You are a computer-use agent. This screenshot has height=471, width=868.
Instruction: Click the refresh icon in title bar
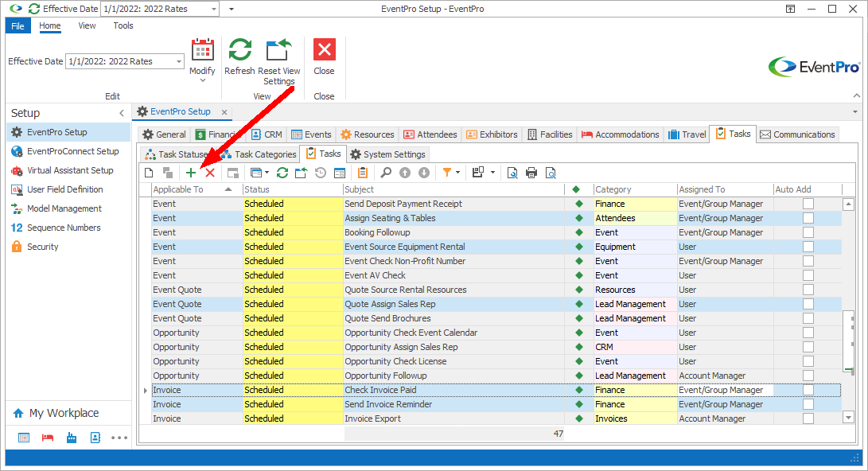[x=33, y=9]
